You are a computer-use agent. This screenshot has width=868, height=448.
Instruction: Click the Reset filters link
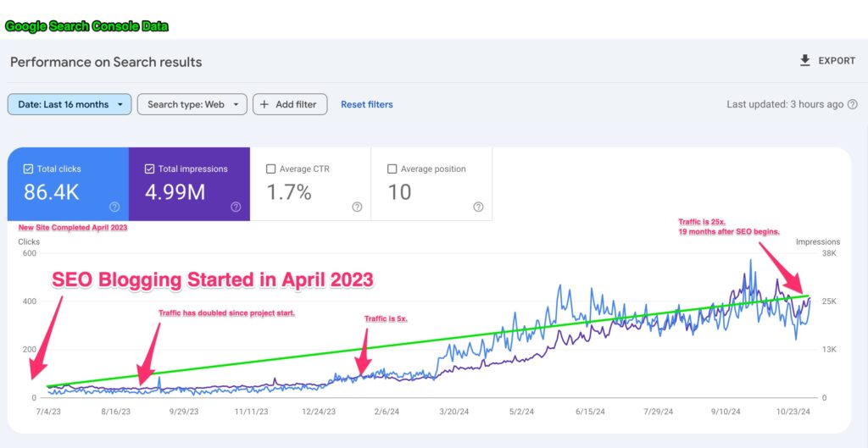[366, 104]
